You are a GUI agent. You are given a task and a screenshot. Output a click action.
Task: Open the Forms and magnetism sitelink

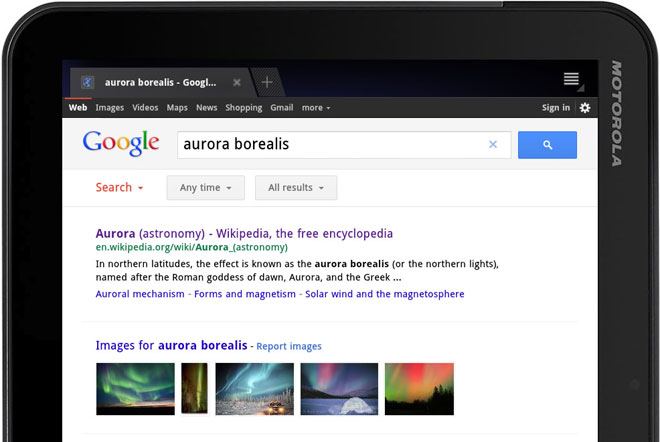(x=245, y=294)
